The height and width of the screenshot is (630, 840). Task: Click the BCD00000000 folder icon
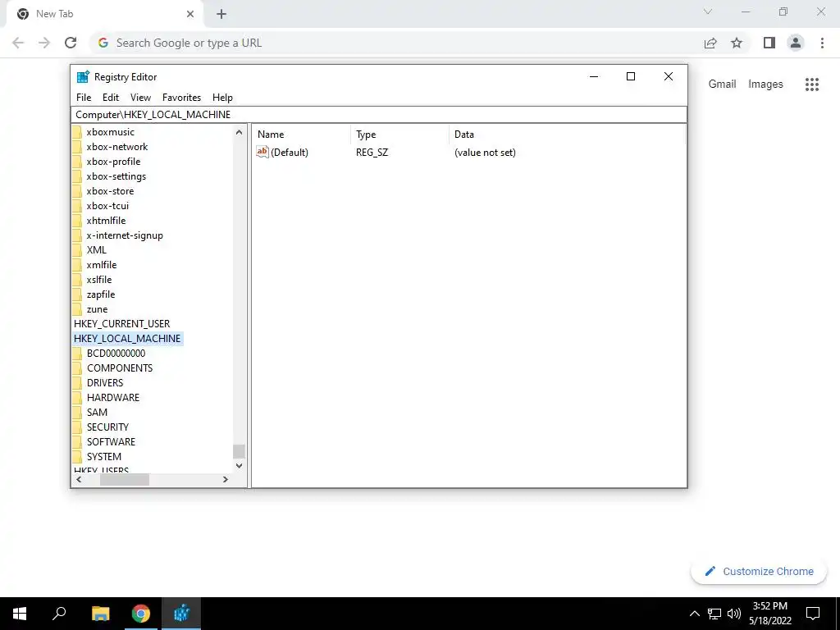77,354
